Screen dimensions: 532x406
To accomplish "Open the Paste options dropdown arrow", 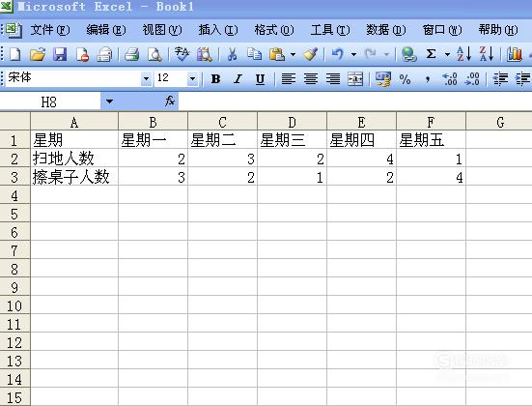I will coord(293,54).
